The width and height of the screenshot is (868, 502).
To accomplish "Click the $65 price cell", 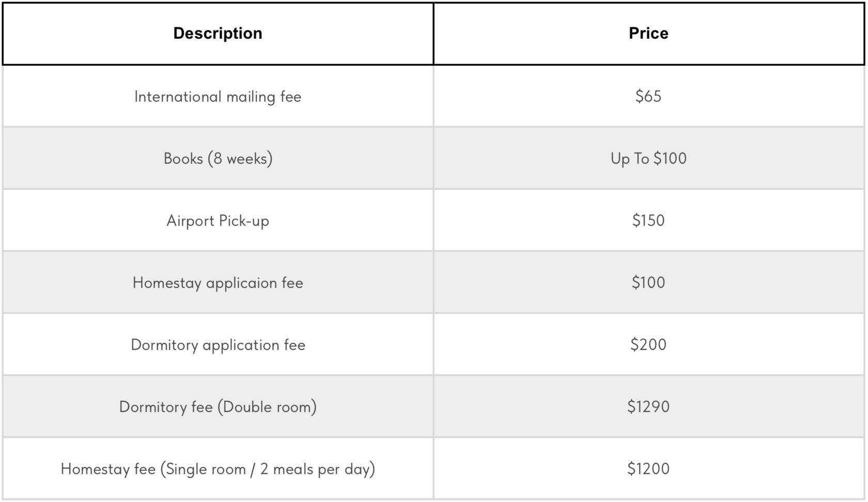I will tap(648, 96).
